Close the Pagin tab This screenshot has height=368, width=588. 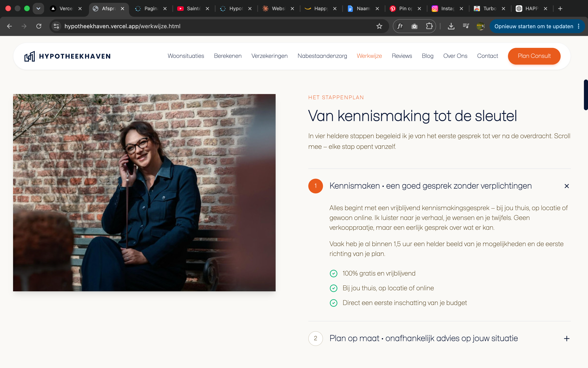pos(165,9)
